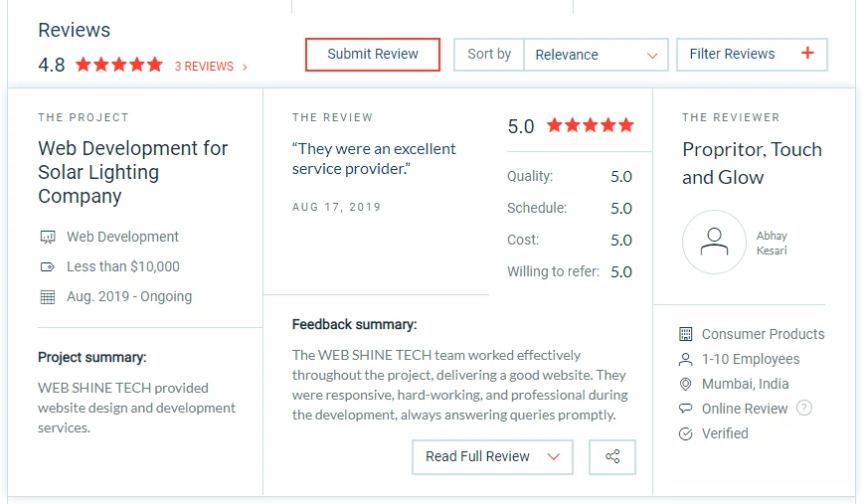Click the Online Review help question icon

(804, 409)
